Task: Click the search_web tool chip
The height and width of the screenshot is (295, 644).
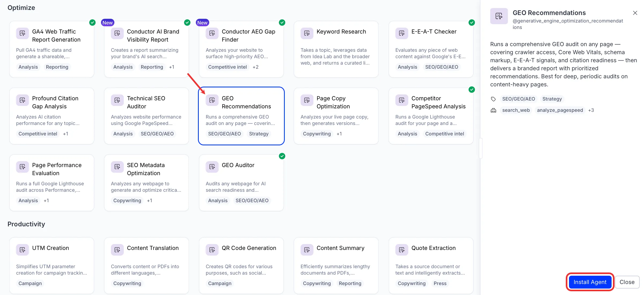Action: pyautogui.click(x=516, y=110)
